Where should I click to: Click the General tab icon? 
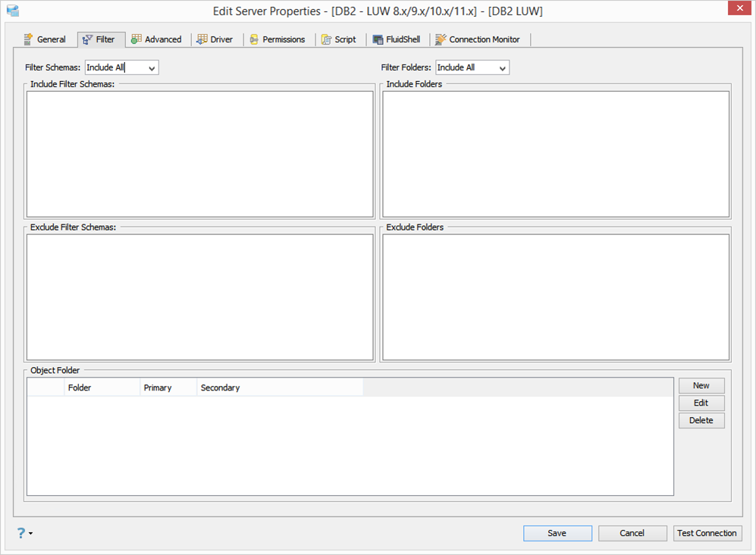(29, 39)
